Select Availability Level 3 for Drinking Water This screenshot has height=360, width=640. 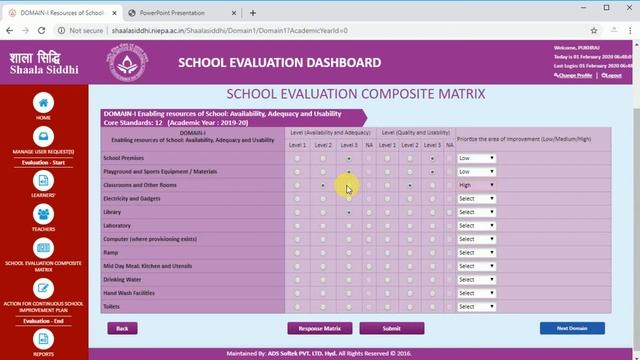click(x=349, y=280)
